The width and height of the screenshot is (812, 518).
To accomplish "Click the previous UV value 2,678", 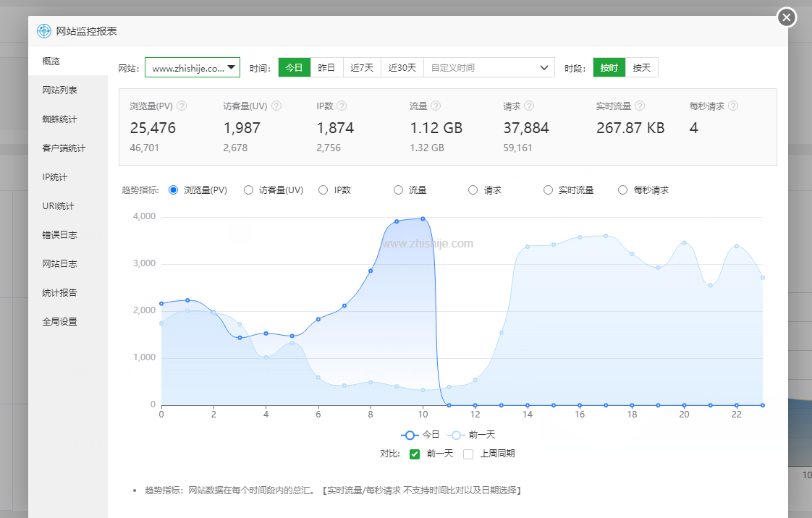I will [x=236, y=148].
